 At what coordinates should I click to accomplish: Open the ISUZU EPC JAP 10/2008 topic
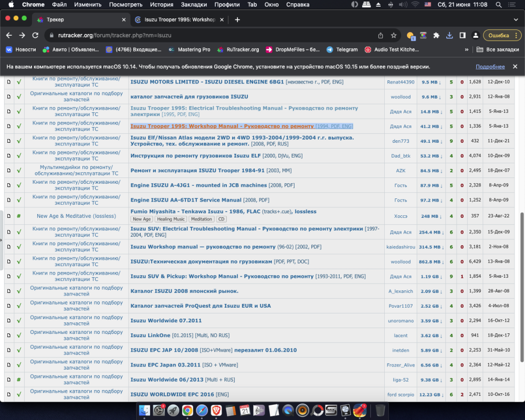point(214,350)
